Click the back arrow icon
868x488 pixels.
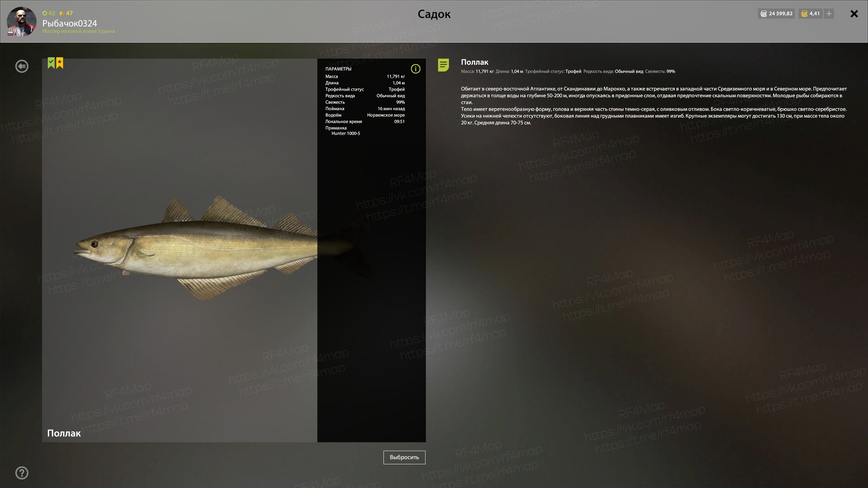pyautogui.click(x=22, y=66)
